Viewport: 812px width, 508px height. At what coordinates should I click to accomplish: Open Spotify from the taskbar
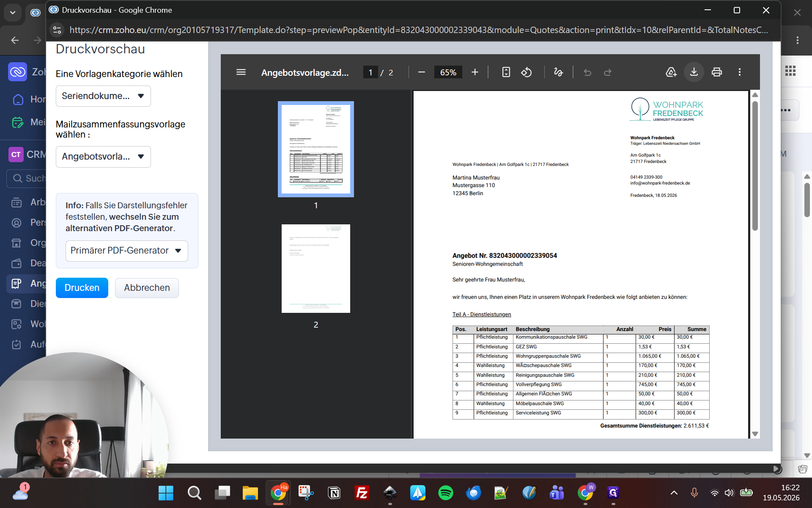pos(445,493)
